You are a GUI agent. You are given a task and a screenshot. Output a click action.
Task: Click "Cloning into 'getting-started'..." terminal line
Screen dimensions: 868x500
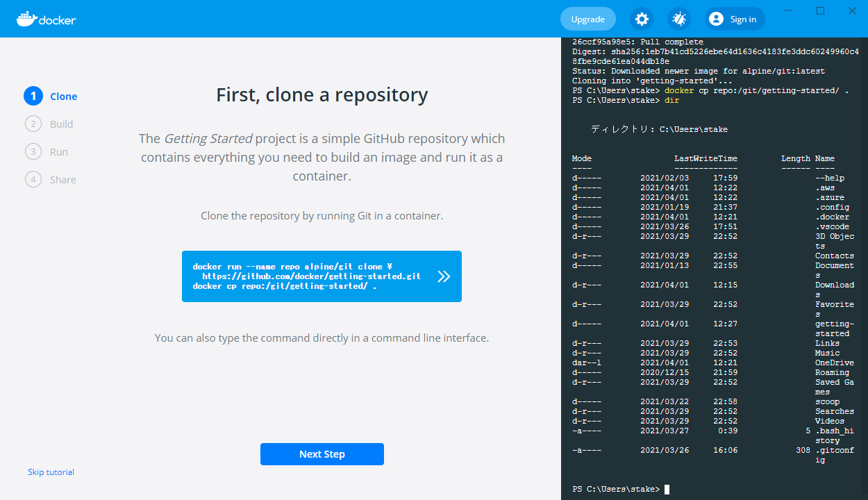(652, 81)
